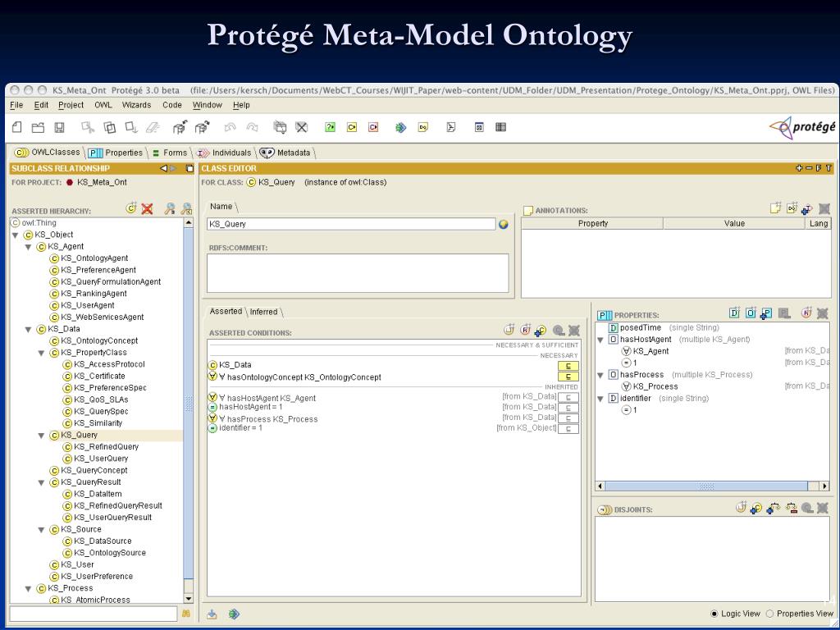Click the download arrow icon below the conditions panel
This screenshot has width=840, height=630.
coord(212,614)
